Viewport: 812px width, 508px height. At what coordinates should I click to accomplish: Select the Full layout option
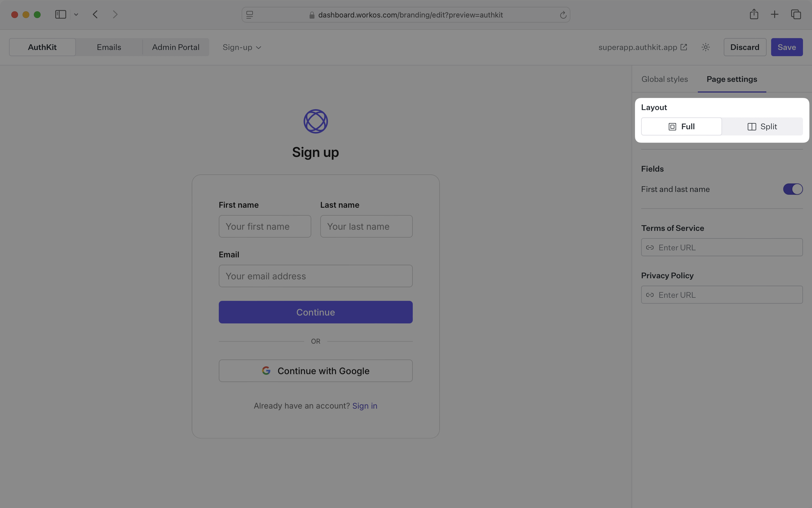(681, 126)
